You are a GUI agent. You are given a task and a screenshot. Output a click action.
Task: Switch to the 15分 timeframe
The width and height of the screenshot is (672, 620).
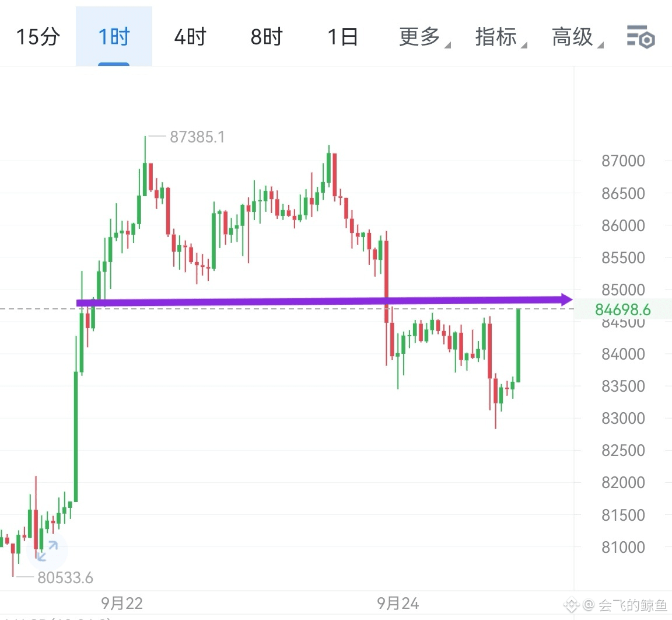(38, 36)
